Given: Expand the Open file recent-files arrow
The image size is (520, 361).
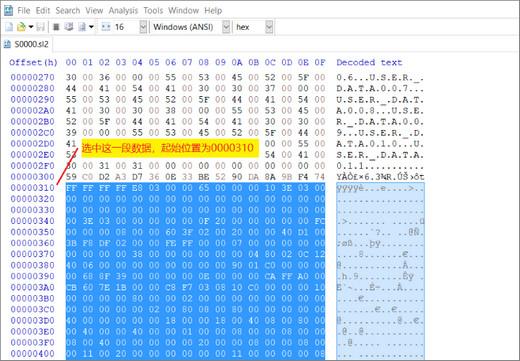Looking at the screenshot, I should [31, 27].
